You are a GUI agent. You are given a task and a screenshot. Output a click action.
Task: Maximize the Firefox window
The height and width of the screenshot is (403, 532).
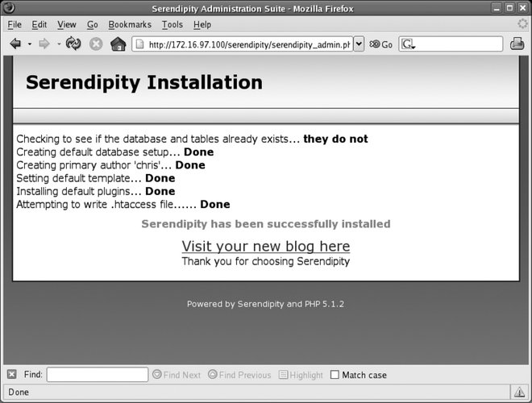point(509,8)
